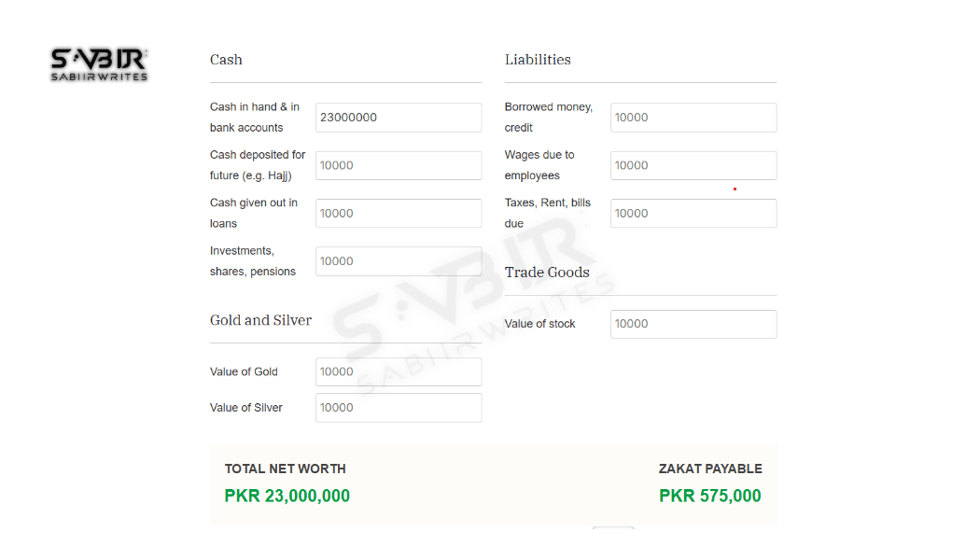Click the Value of Gold input

pyautogui.click(x=399, y=371)
